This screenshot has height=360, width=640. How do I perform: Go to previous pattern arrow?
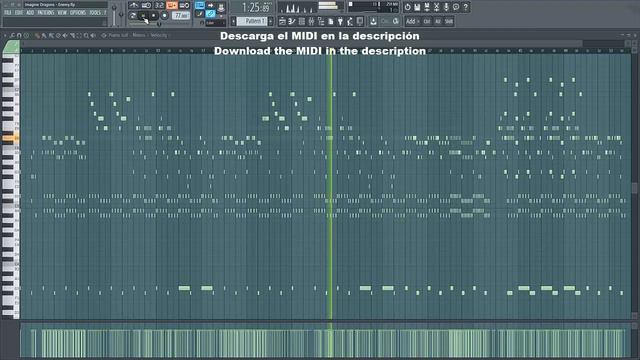(x=233, y=21)
